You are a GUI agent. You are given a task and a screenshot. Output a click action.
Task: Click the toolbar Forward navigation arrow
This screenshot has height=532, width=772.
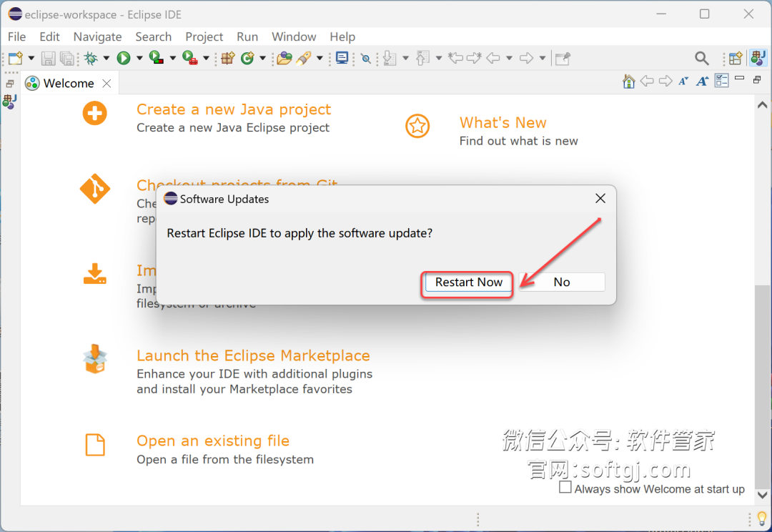(x=526, y=58)
